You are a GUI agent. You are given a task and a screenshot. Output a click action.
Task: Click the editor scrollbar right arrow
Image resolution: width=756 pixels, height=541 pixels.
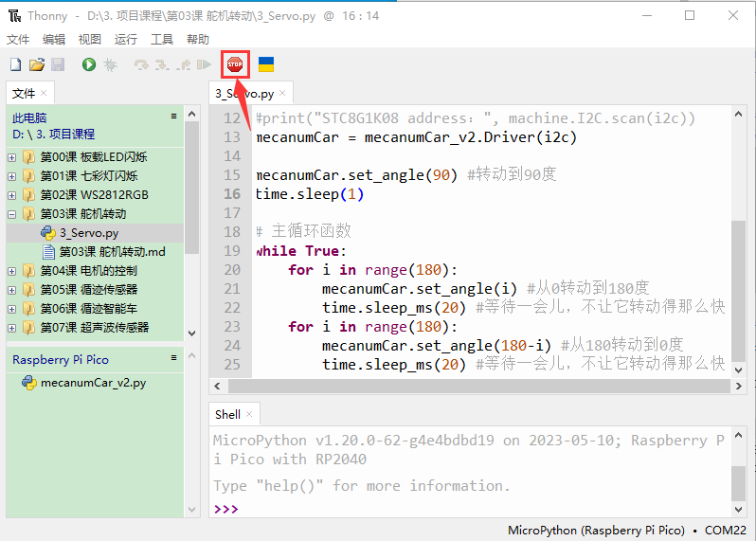tap(738, 386)
